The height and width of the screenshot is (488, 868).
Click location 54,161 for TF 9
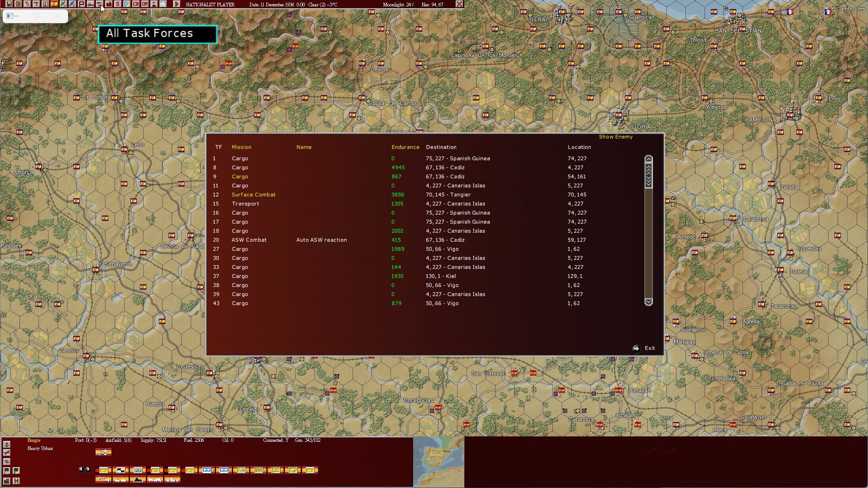[577, 177]
